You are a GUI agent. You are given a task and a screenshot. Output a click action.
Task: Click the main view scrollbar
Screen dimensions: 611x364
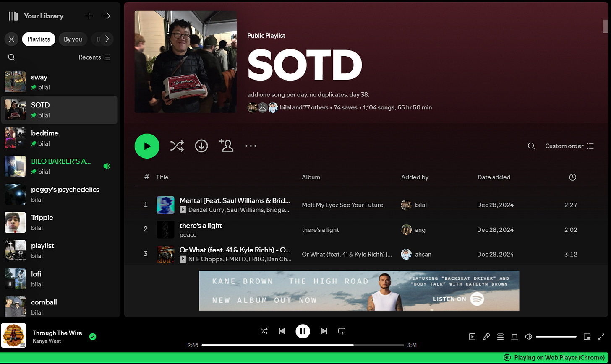605,26
